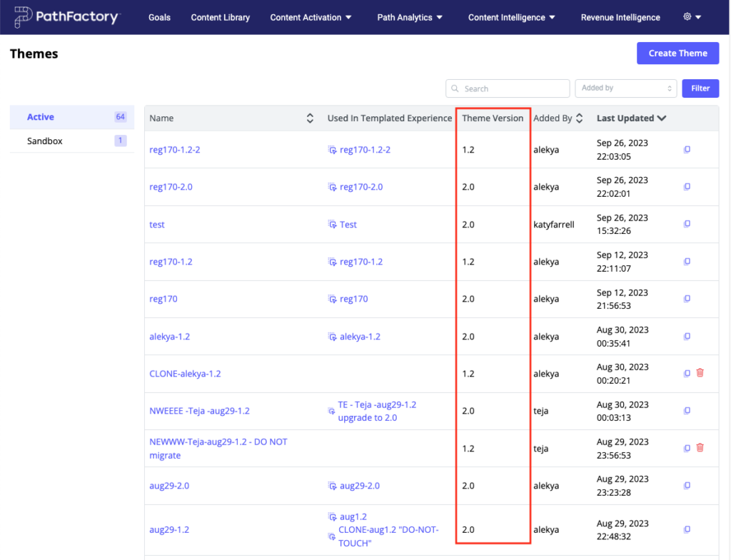
Task: Click the PathFactory logo
Action: point(68,16)
